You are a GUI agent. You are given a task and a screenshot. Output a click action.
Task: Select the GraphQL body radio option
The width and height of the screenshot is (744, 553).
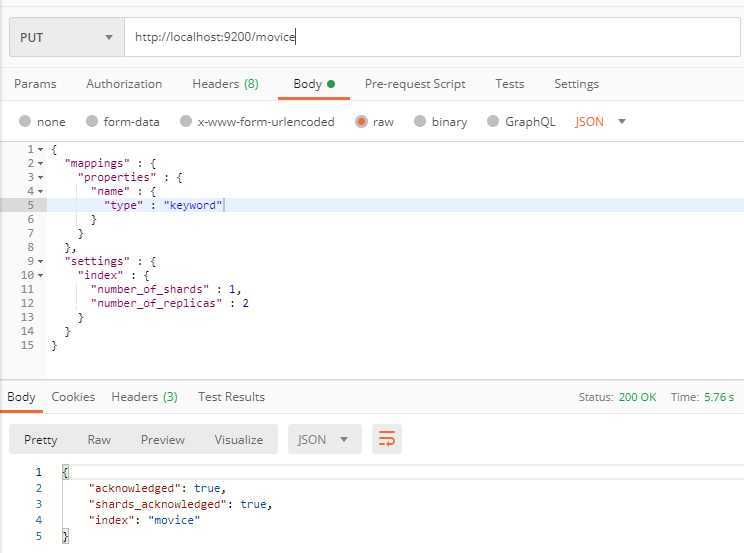493,122
